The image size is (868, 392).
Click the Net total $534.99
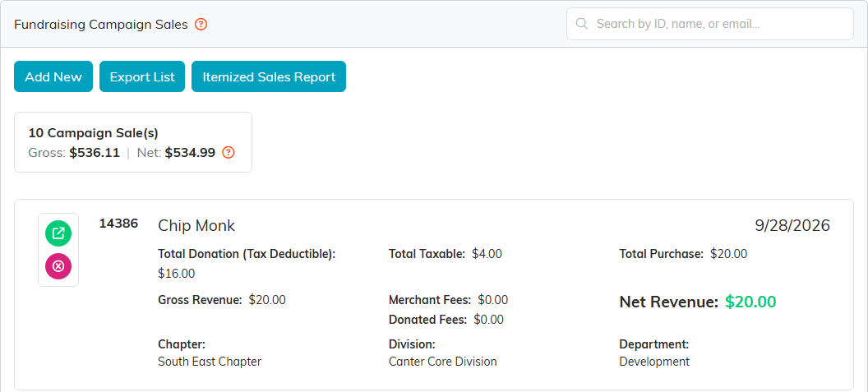click(190, 153)
